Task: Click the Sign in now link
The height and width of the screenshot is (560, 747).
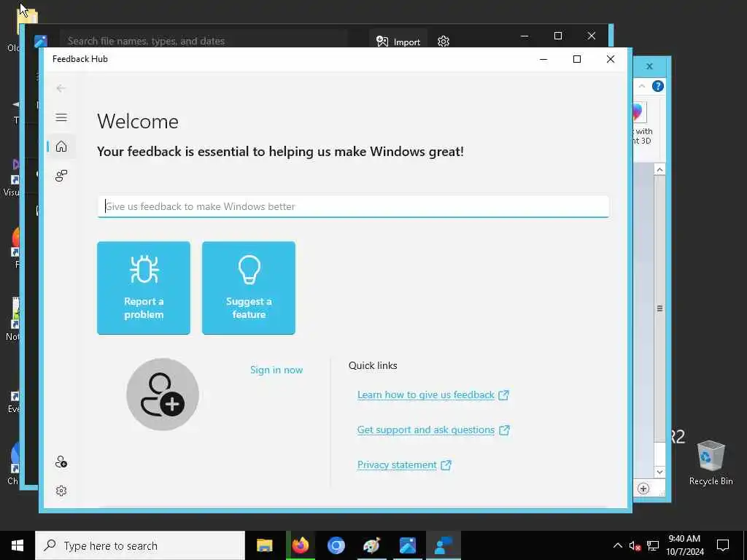Action: coord(276,370)
